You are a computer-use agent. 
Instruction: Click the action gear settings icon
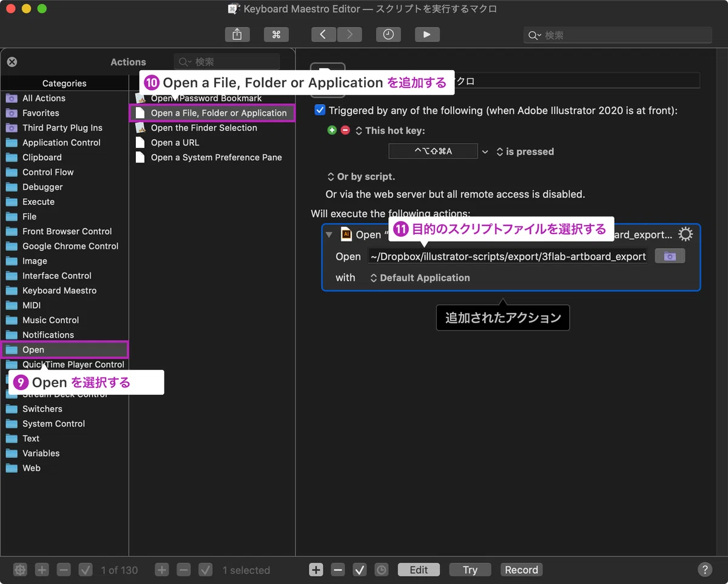coord(685,234)
